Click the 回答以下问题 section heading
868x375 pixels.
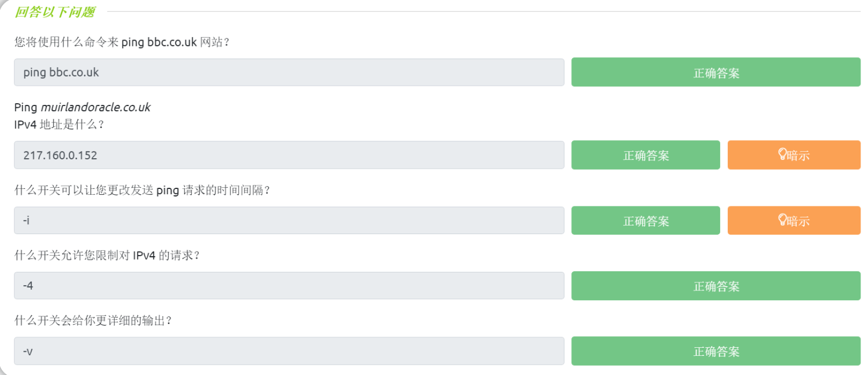click(x=55, y=12)
